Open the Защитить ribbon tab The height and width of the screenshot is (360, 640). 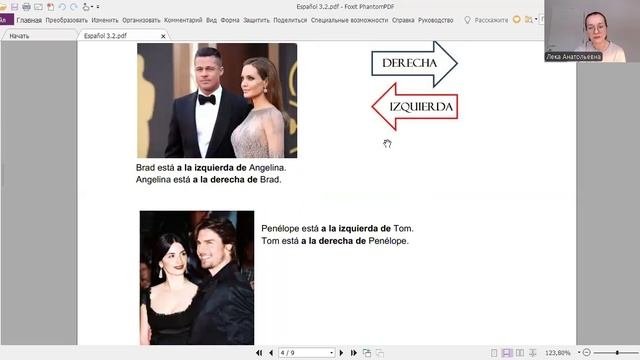click(x=256, y=20)
